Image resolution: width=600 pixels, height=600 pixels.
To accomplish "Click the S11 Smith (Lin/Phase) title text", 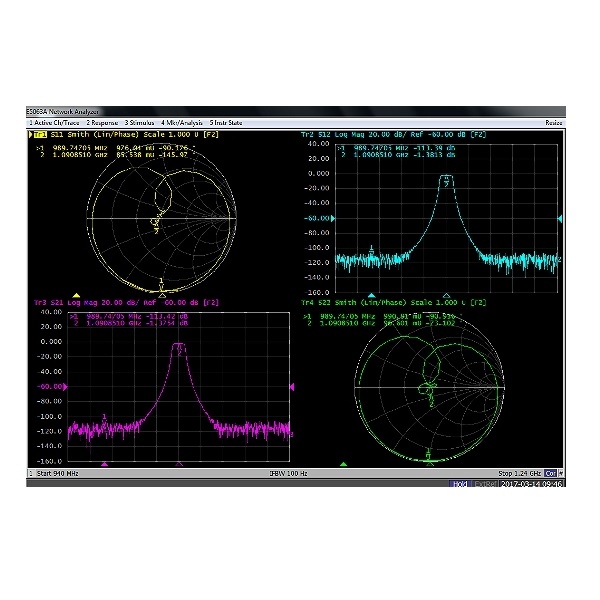I will [x=95, y=135].
